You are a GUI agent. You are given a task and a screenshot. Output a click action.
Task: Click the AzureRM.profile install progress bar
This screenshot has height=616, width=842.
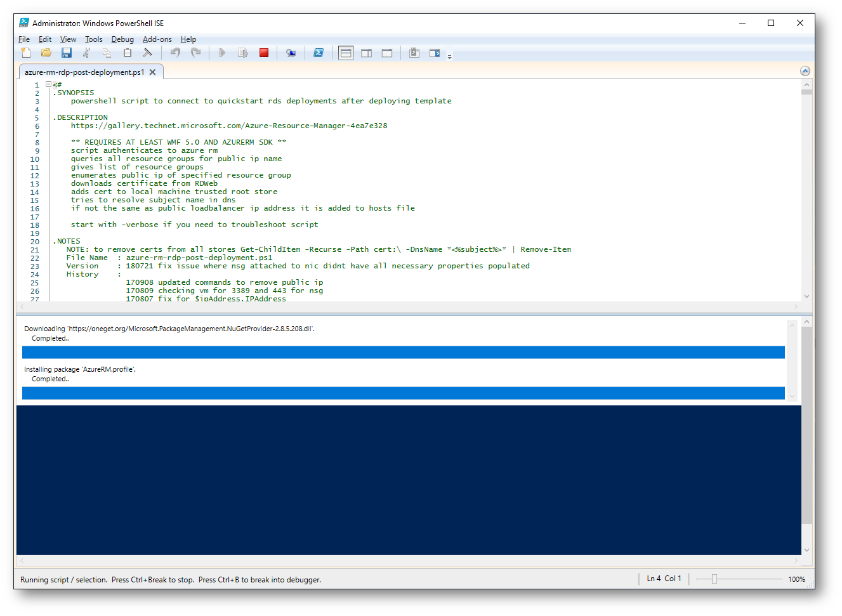click(x=404, y=393)
